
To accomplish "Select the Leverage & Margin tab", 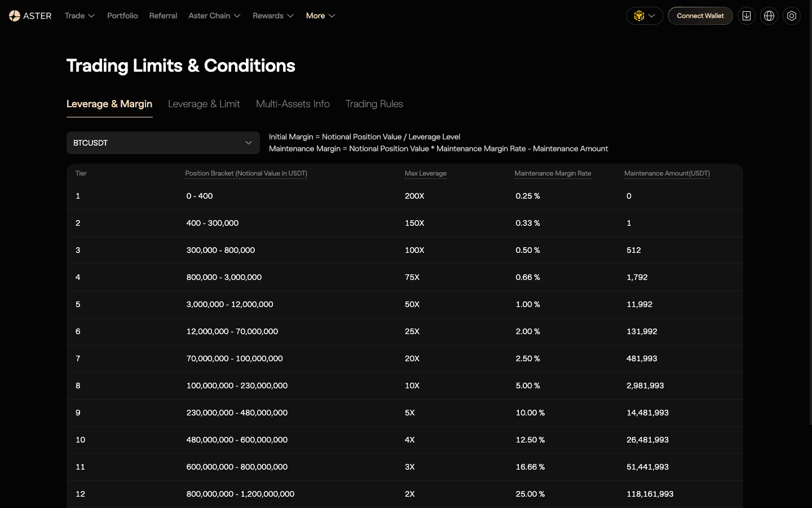I will pos(109,104).
